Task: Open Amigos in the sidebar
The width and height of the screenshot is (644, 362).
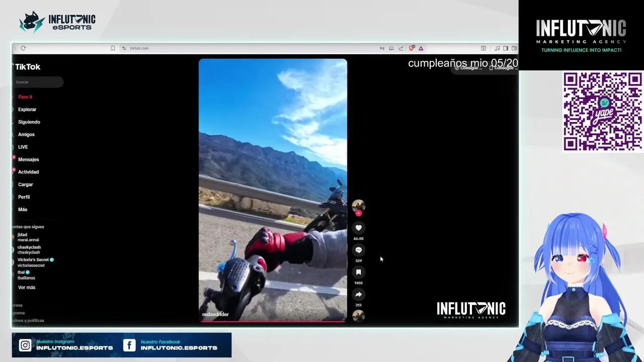Action: click(26, 134)
